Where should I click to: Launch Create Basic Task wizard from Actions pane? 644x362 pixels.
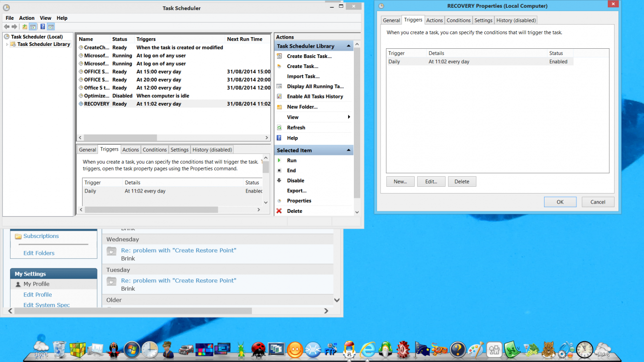click(309, 56)
